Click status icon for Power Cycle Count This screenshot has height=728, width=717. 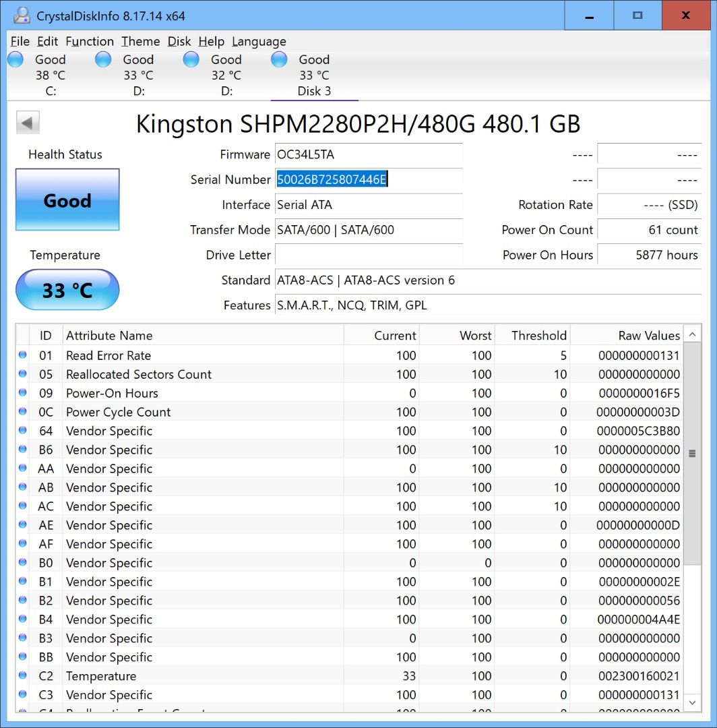tap(22, 411)
